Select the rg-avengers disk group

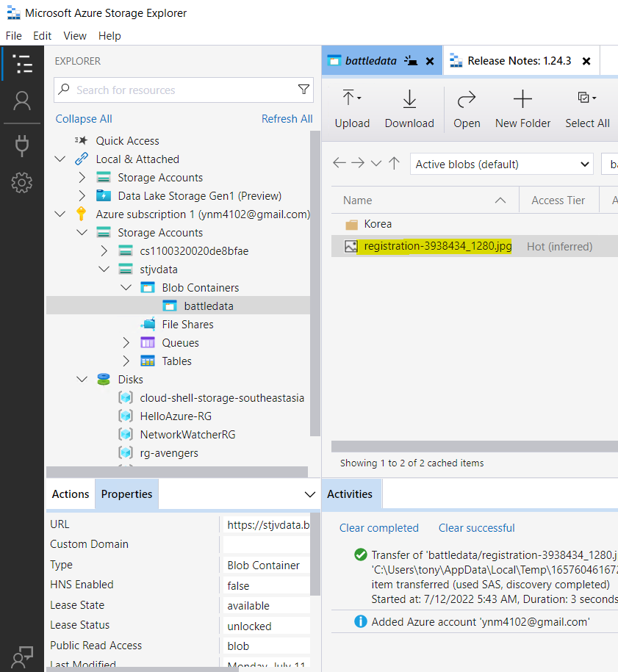[x=169, y=453]
